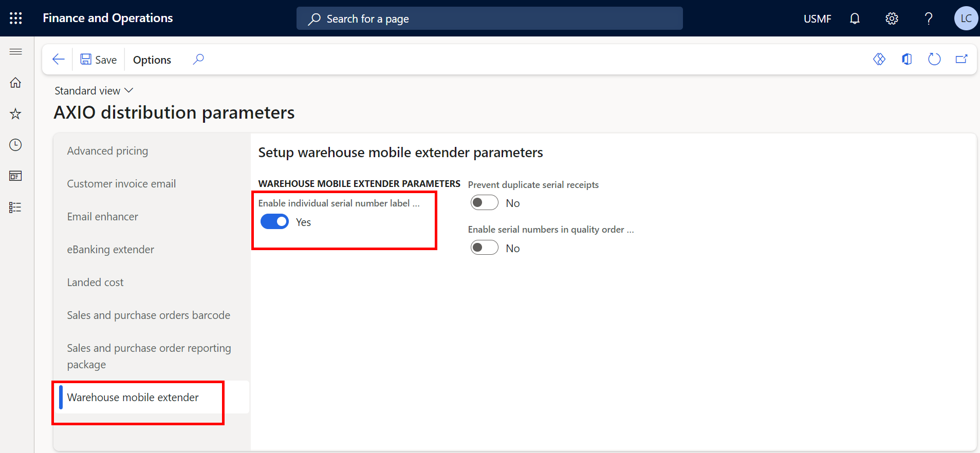Open Sales and purchase orders barcode tab
980x453 pixels.
click(152, 315)
